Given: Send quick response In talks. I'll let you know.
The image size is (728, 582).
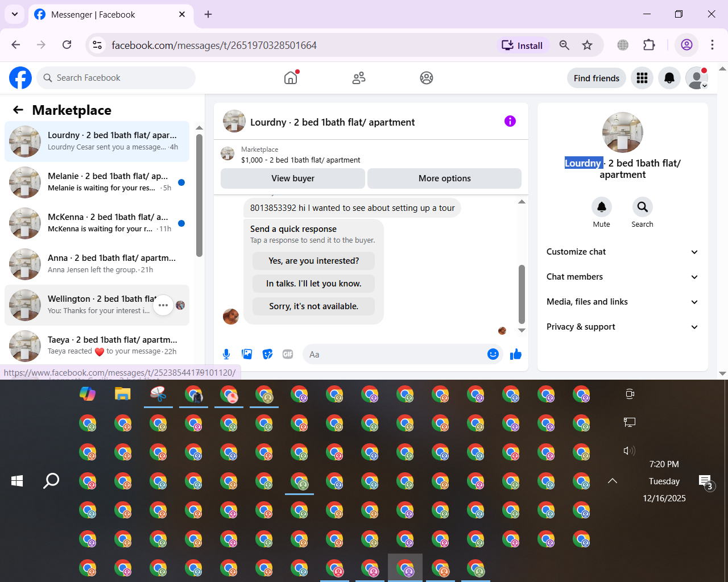Looking at the screenshot, I should [x=314, y=284].
